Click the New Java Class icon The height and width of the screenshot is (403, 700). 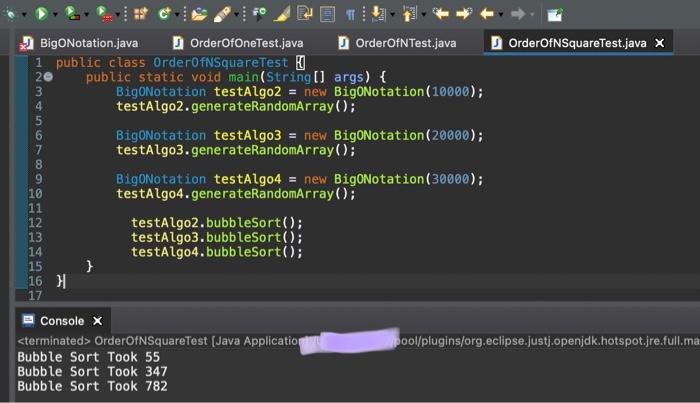click(164, 14)
